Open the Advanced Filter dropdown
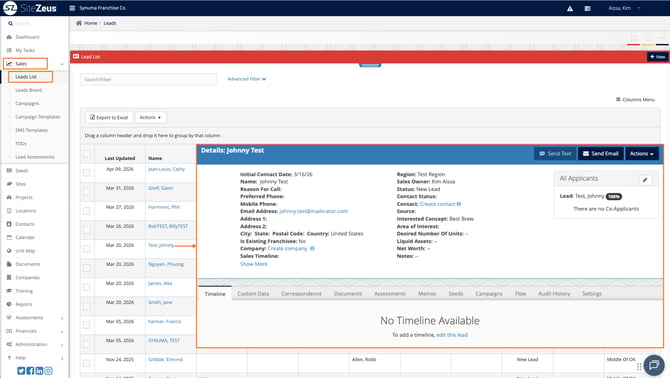The height and width of the screenshot is (378, 670). [x=247, y=79]
